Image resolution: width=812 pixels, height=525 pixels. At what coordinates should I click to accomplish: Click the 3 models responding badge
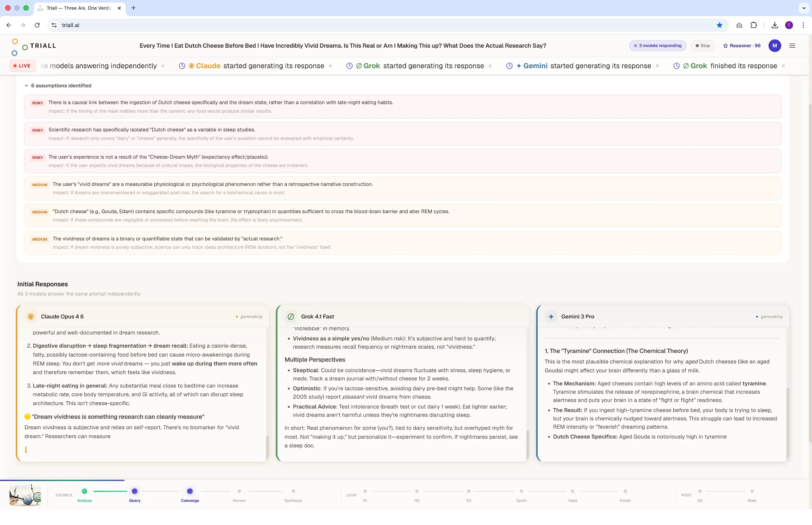pos(658,46)
